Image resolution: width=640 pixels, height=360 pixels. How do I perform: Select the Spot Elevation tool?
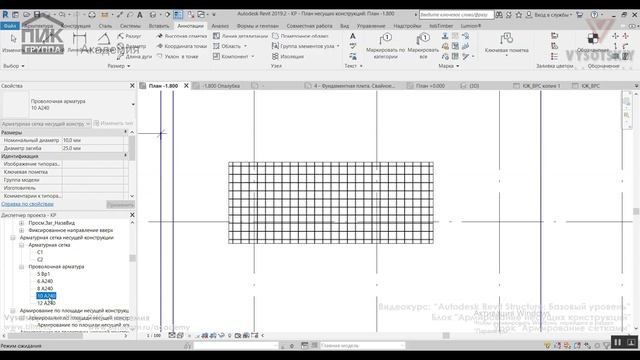(182, 36)
